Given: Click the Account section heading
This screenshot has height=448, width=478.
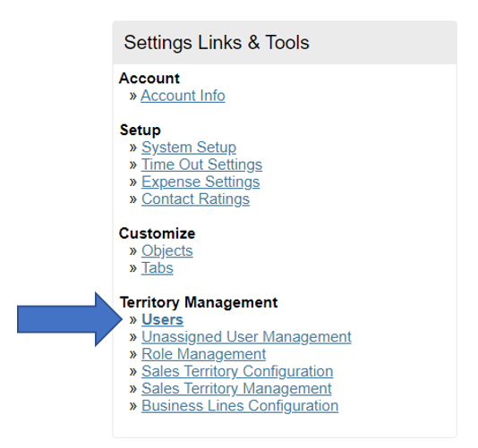Looking at the screenshot, I should [149, 79].
